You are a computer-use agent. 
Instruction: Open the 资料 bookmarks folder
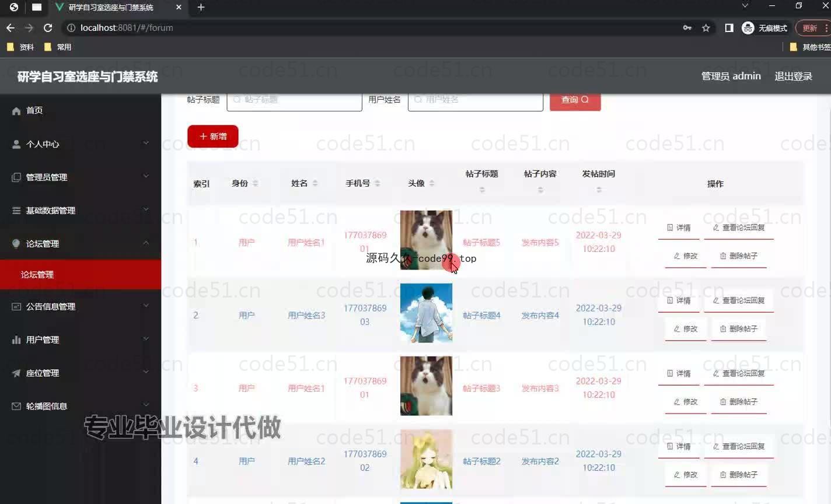point(20,47)
